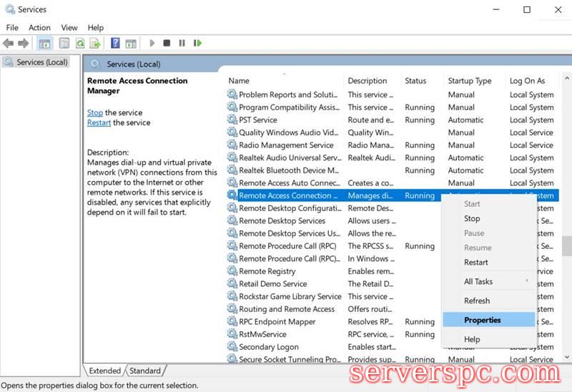Click the Show/Hide Console Tree toolbar icon
Image resolution: width=572 pixels, height=392 pixels.
44,44
